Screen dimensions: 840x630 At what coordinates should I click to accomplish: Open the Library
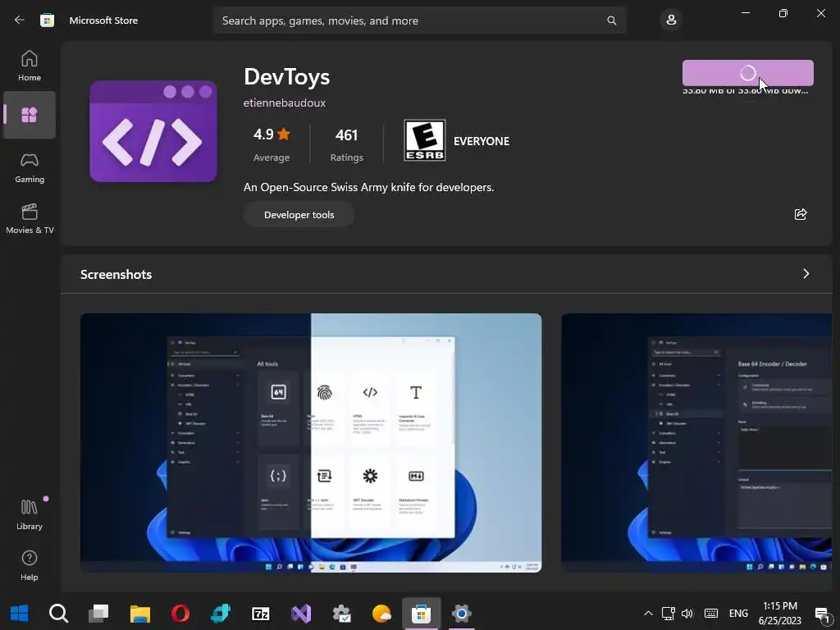30,514
